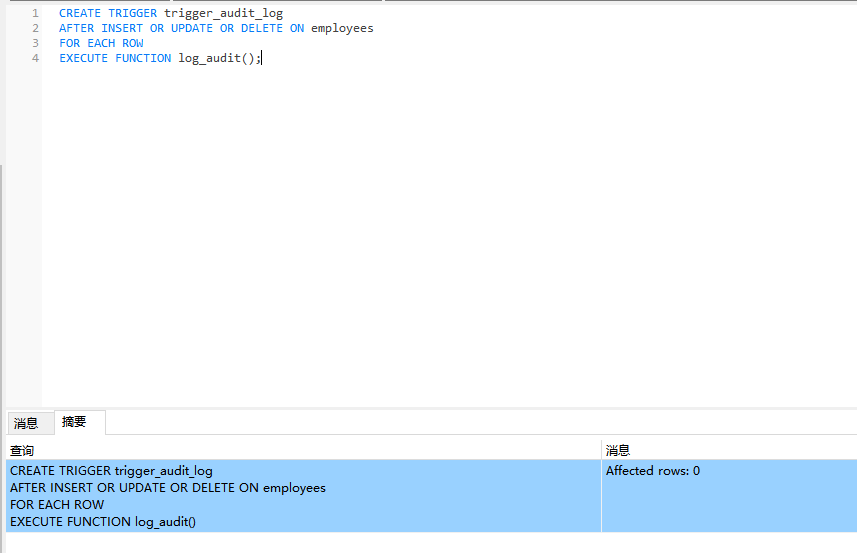Click 'EXECUTE FUNCTION' keywords in the editor
The width and height of the screenshot is (857, 553).
pyautogui.click(x=115, y=58)
